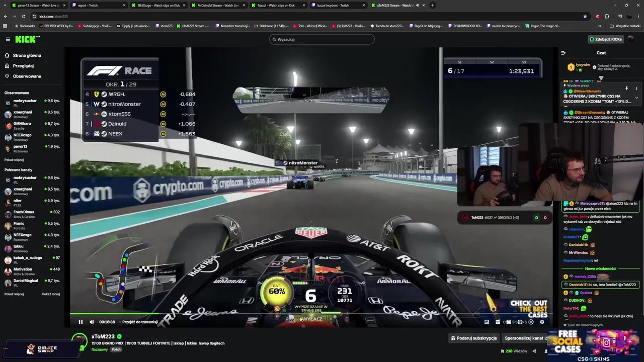Click xToM223 streamer avatar
Image resolution: width=644 pixels, height=362 pixels.
79,341
